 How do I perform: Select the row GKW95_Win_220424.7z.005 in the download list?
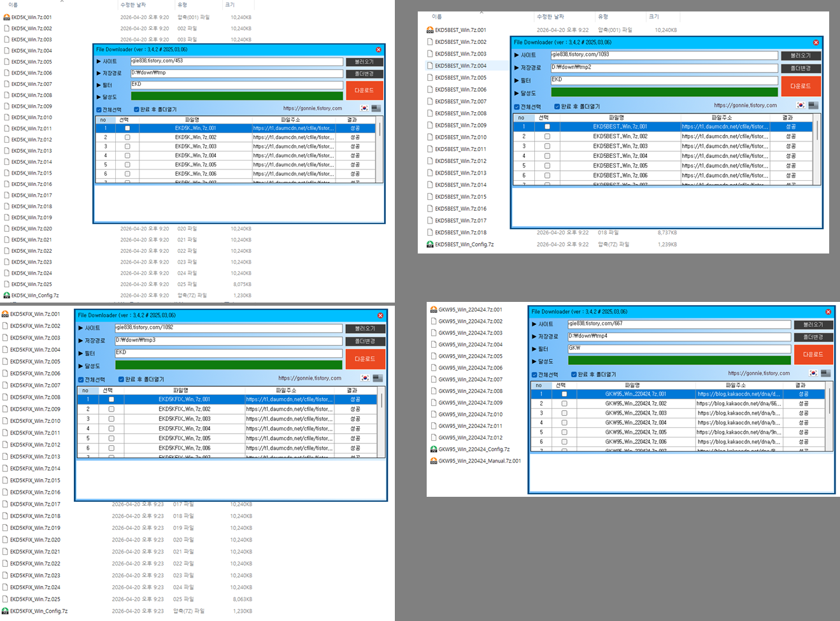[x=678, y=432]
